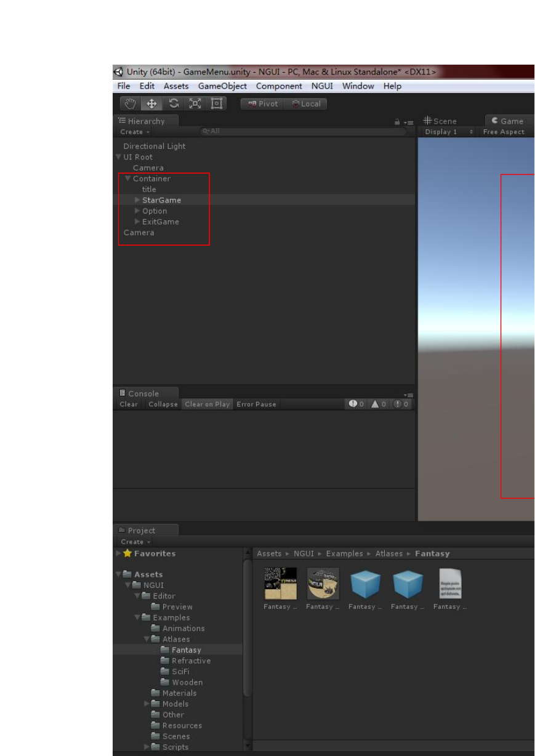Select the Scale tool
Screen dimensions: 535x756
[x=195, y=103]
